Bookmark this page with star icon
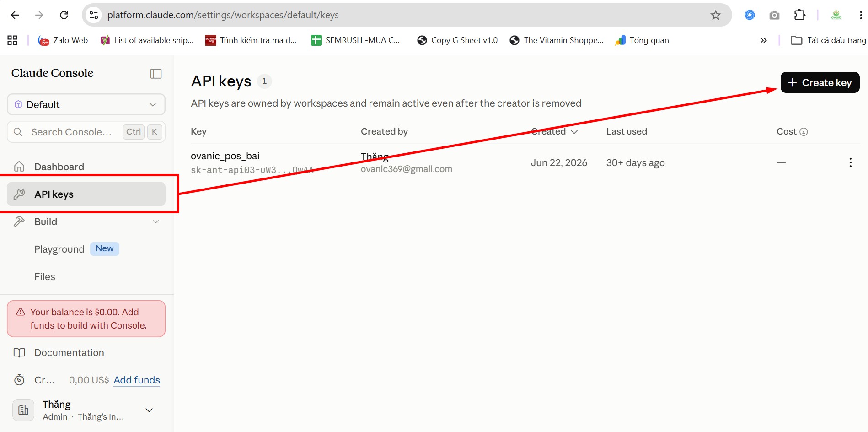Viewport: 868px width, 432px height. point(716,15)
